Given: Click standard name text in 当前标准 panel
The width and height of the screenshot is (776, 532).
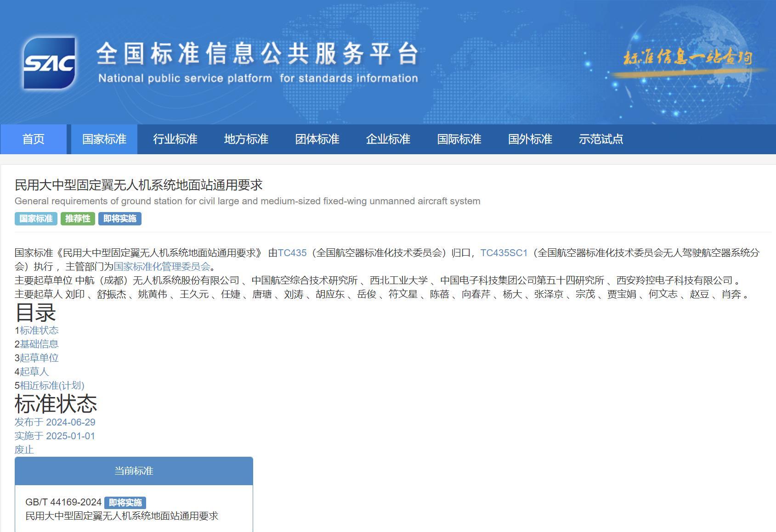Looking at the screenshot, I should tap(122, 516).
